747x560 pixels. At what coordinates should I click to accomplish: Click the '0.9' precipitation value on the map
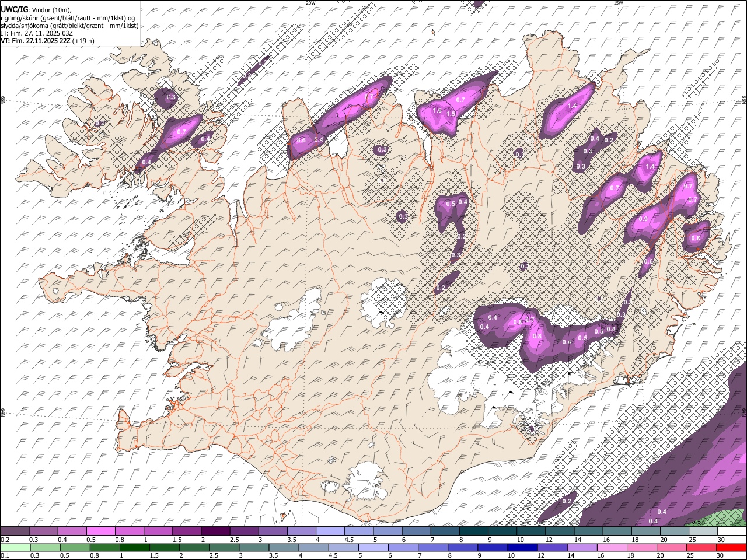(643, 219)
